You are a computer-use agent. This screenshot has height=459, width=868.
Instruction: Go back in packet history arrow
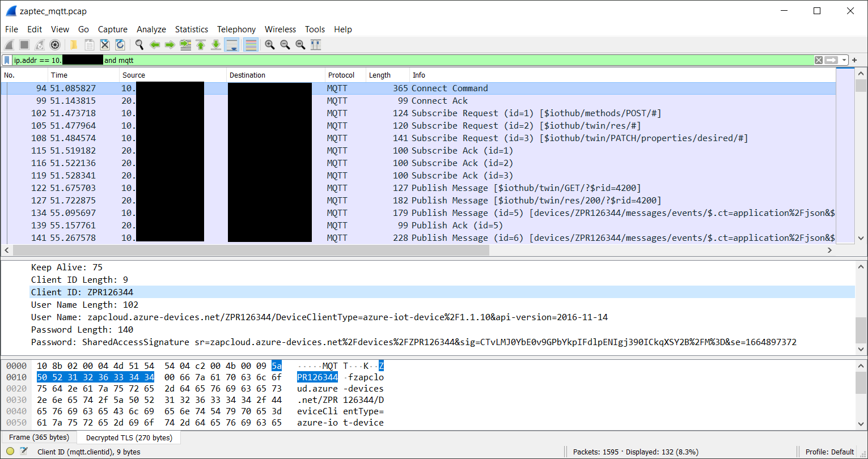click(154, 45)
